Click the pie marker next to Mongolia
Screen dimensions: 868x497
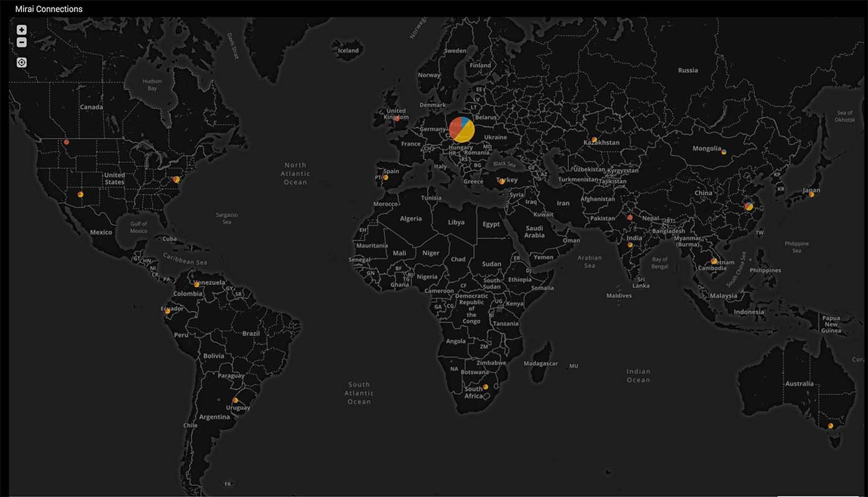tap(724, 151)
